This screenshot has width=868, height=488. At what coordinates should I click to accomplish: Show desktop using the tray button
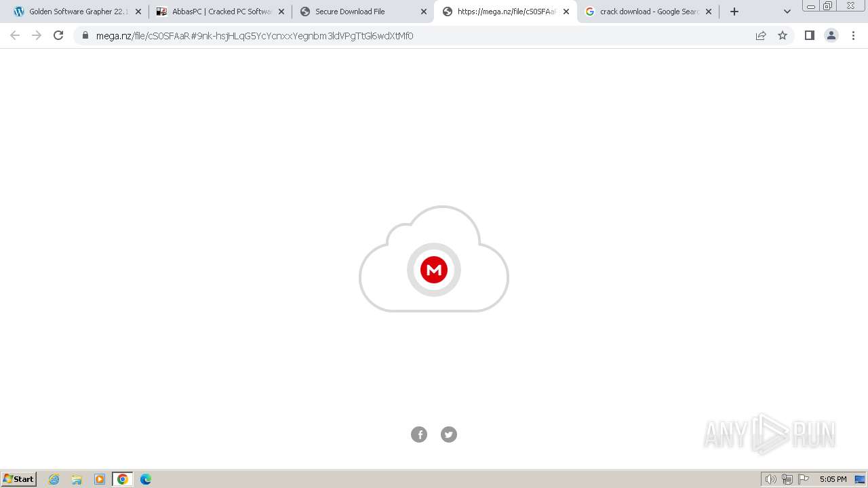[x=860, y=479]
